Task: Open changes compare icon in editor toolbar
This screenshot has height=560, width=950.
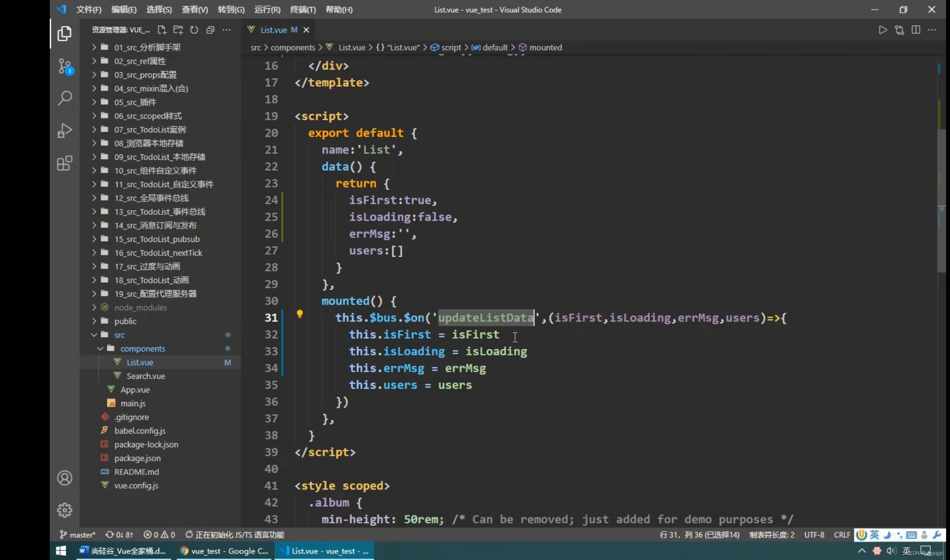Action: coord(899,30)
